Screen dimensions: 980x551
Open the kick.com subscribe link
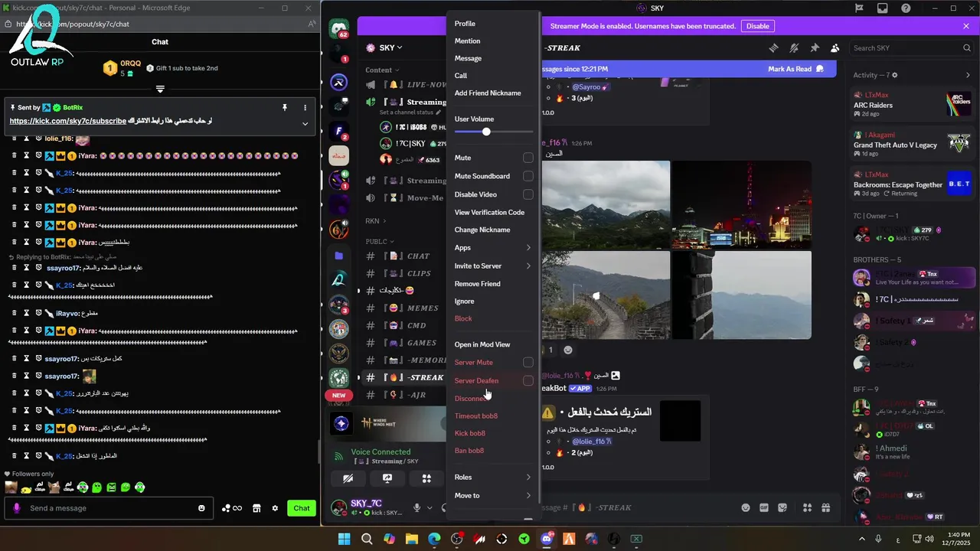click(x=67, y=121)
